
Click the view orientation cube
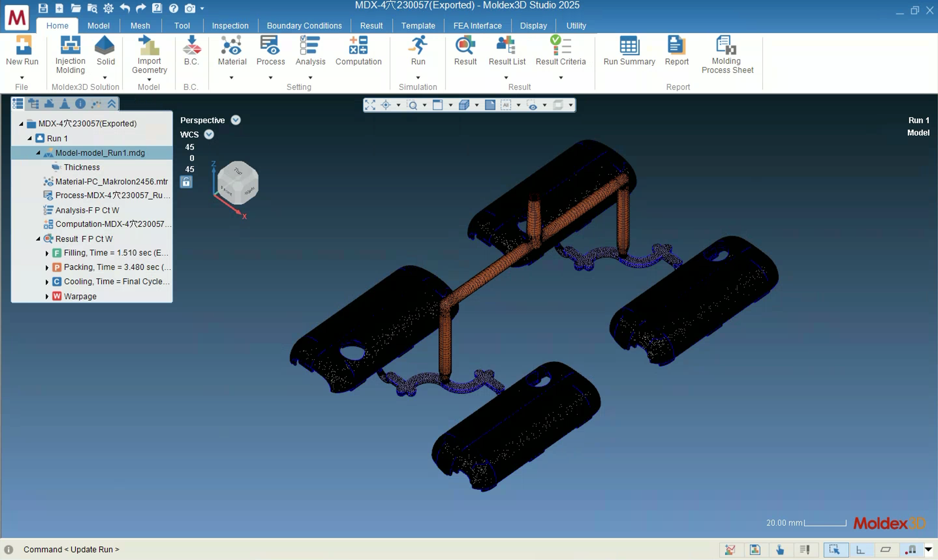click(238, 183)
